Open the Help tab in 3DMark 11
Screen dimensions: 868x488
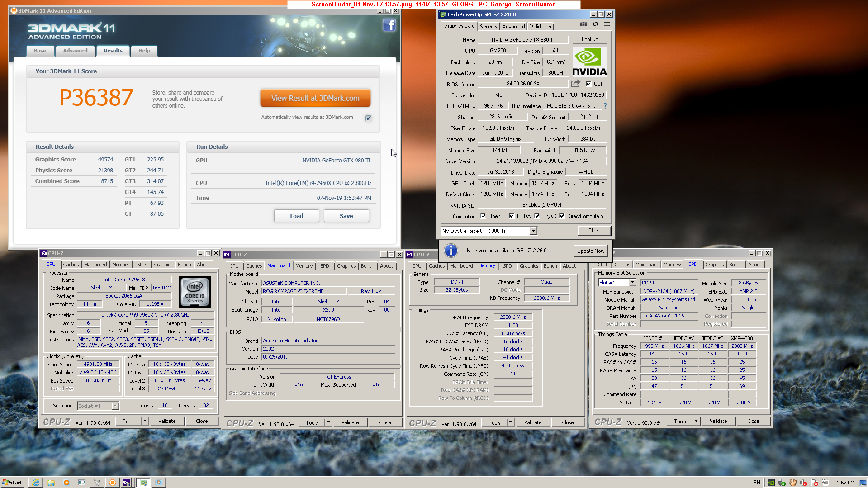[144, 51]
